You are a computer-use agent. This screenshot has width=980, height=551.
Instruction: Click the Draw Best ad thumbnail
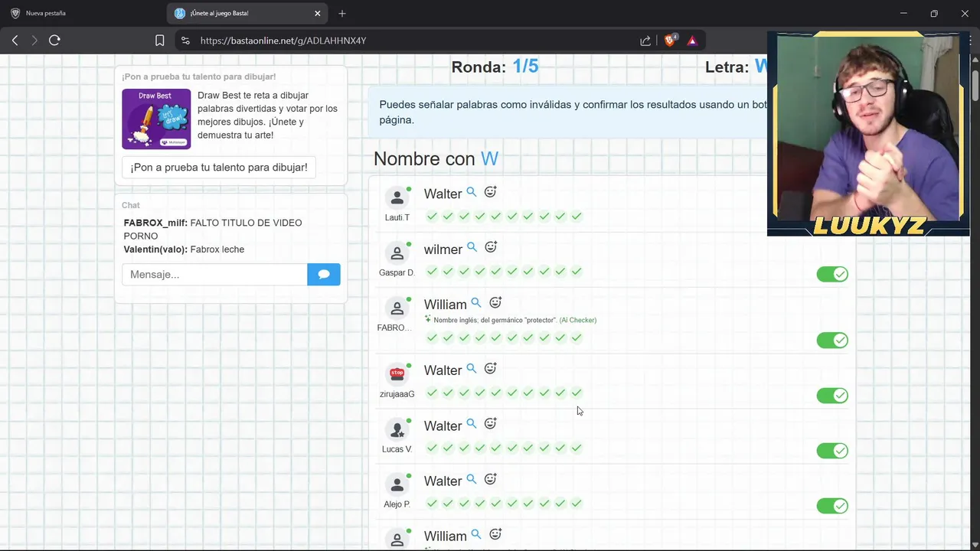[x=156, y=119]
